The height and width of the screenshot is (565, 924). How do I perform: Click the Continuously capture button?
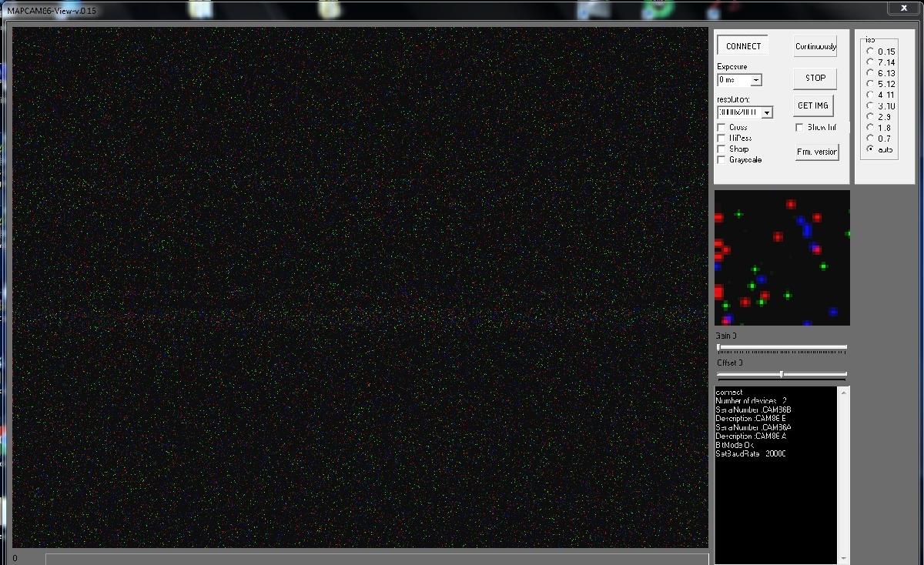[x=815, y=45]
